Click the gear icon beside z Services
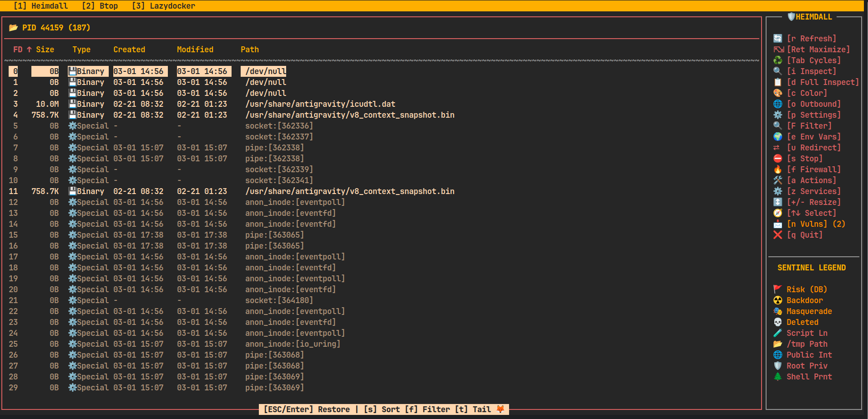The height and width of the screenshot is (419, 868). click(x=778, y=191)
